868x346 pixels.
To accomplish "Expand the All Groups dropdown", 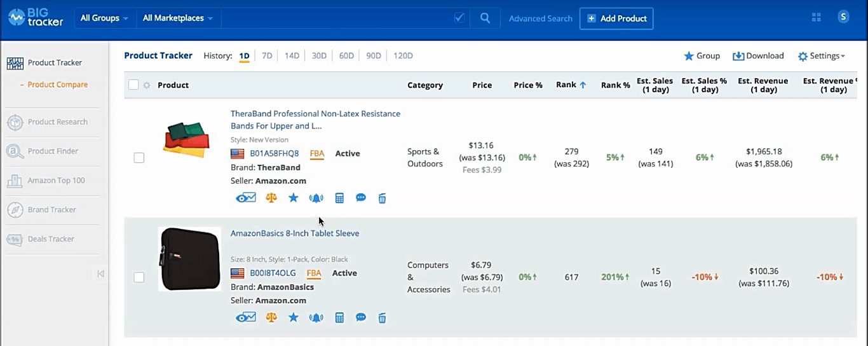I will click(x=104, y=18).
